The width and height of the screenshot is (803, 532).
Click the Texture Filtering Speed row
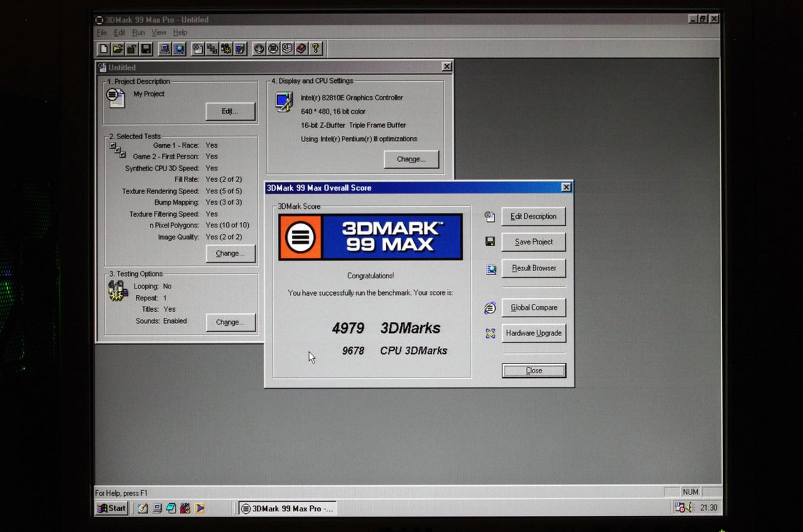(174, 214)
